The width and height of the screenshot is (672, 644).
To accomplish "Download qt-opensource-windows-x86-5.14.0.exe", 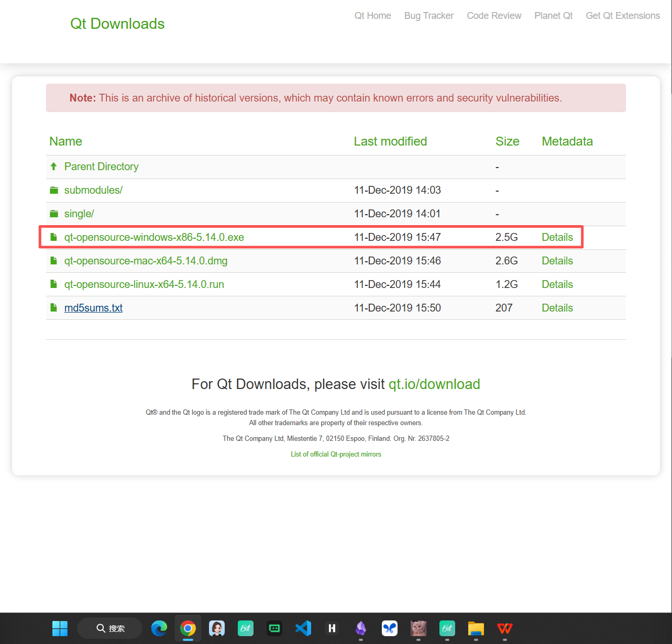I will tap(154, 237).
